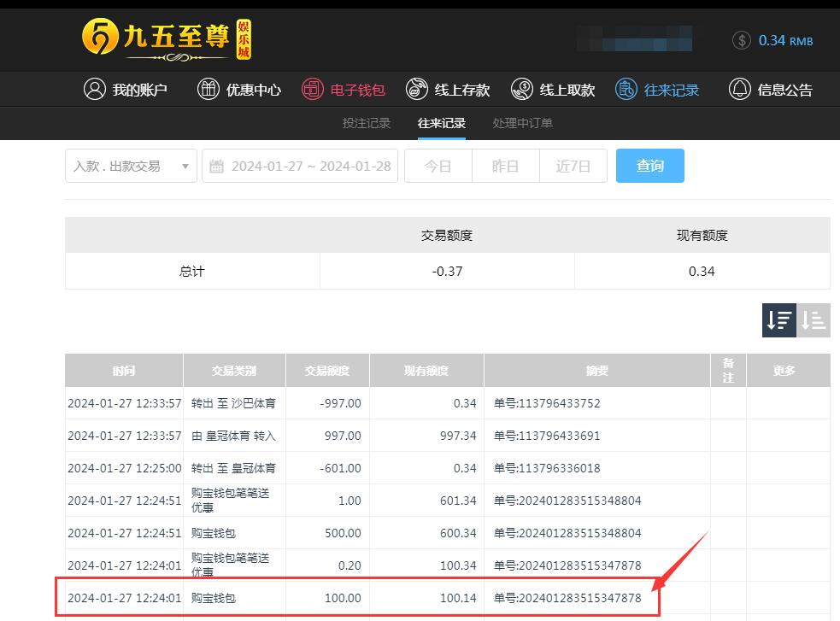Switch to the 投注记录 tab
840x621 pixels.
click(367, 123)
